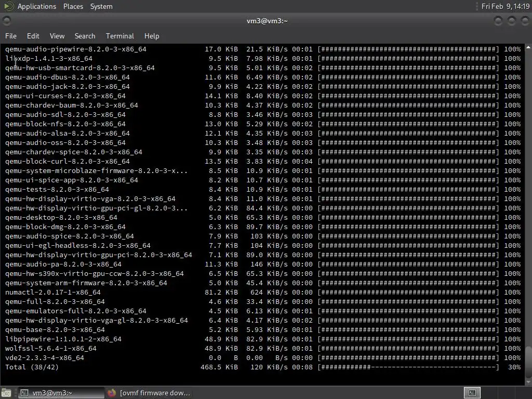Open the Places menu in top panel

tap(73, 6)
